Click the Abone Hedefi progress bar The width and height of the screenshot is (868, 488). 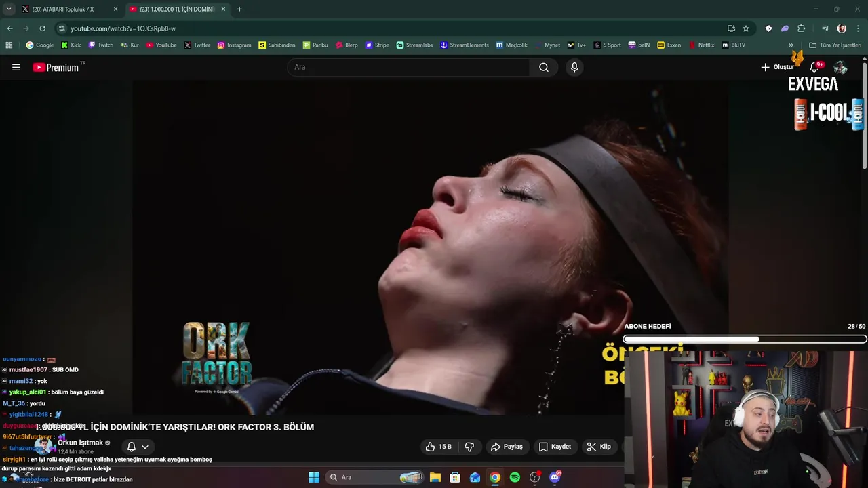point(745,339)
